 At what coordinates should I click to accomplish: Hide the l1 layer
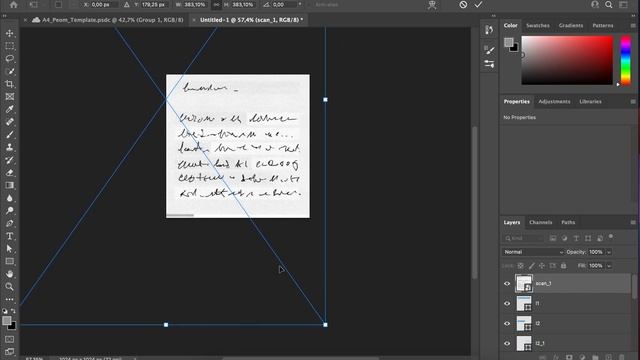(507, 303)
